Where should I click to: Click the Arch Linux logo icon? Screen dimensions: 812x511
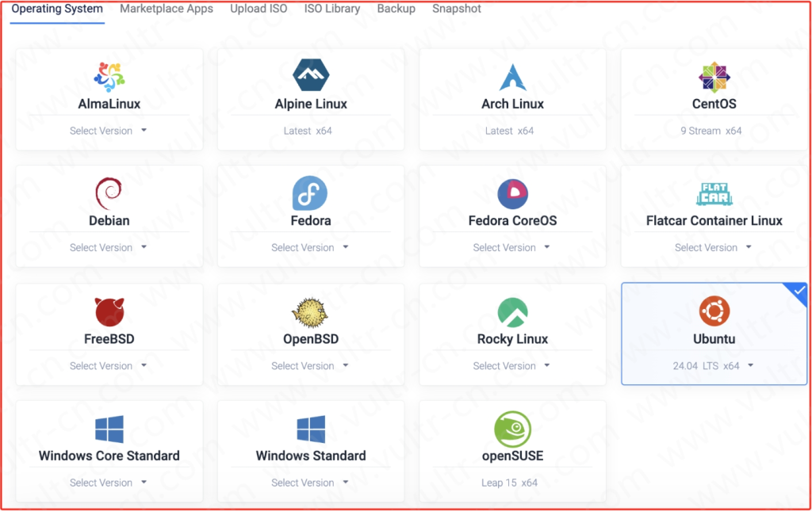[x=513, y=77]
